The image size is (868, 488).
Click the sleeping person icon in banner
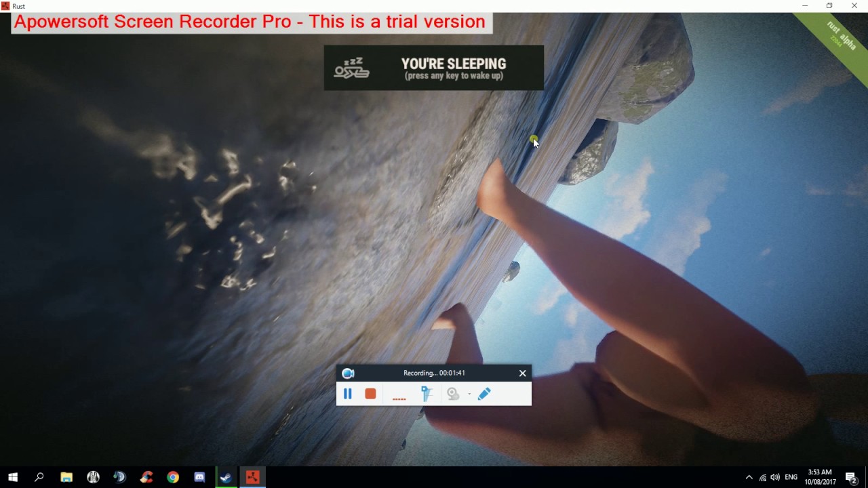point(352,68)
